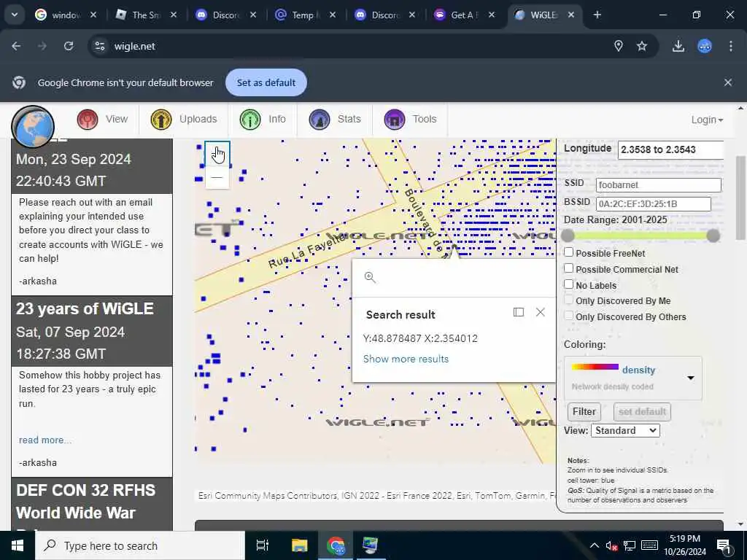Enable Possible FreeNet checkbox
Viewport: 747px width, 560px height.
coord(569,252)
